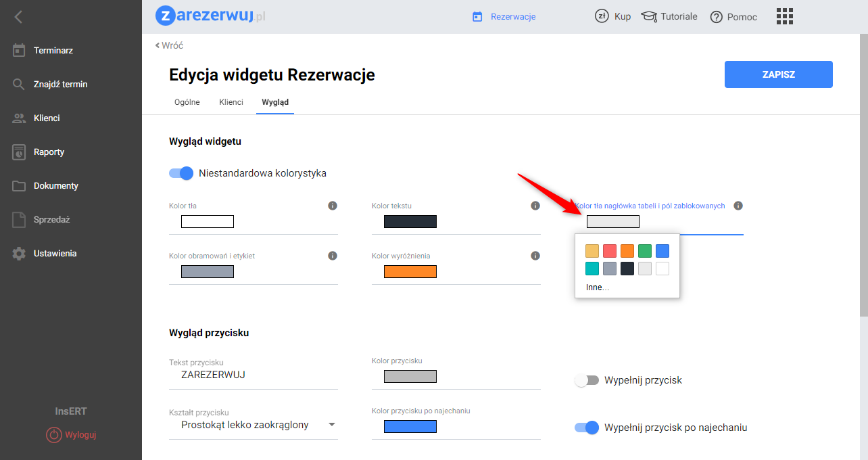This screenshot has width=868, height=460.
Task: Pick the yellow palette color
Action: coord(592,251)
